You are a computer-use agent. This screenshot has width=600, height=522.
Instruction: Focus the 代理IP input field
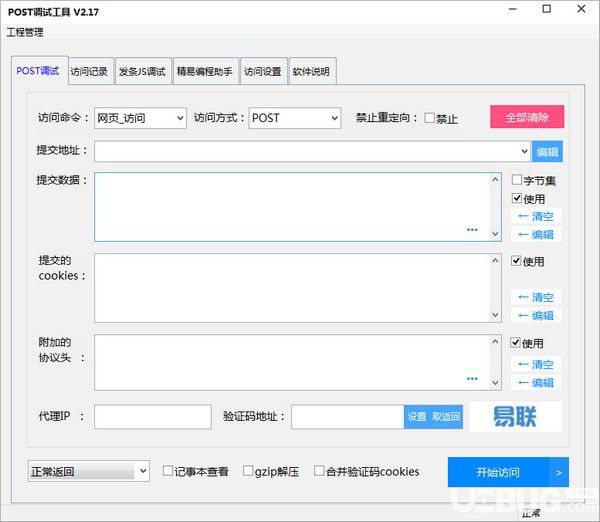(x=153, y=416)
